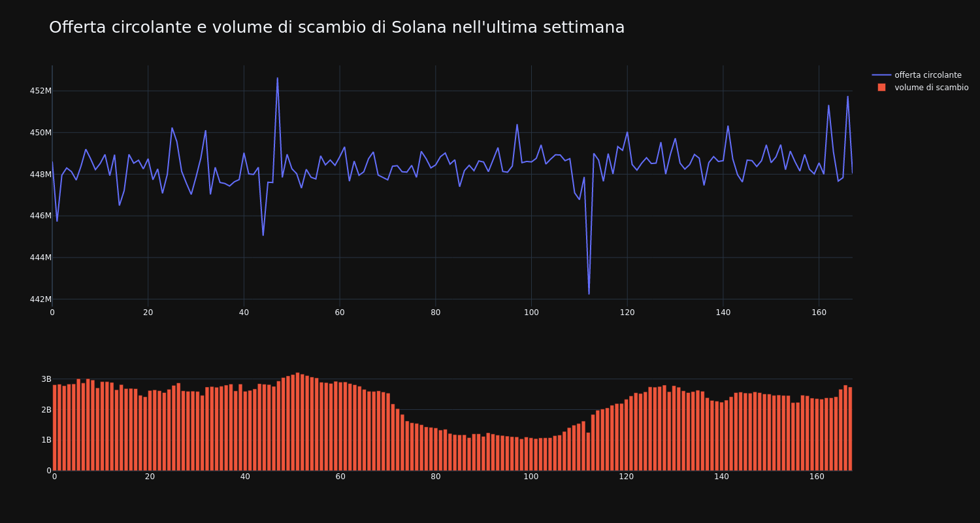Click the 140 tick label under line chart
The width and height of the screenshot is (980, 523).
pos(723,312)
